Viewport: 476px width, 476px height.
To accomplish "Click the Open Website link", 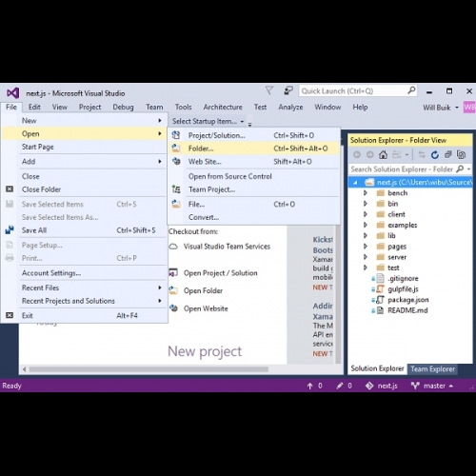I will [x=206, y=308].
